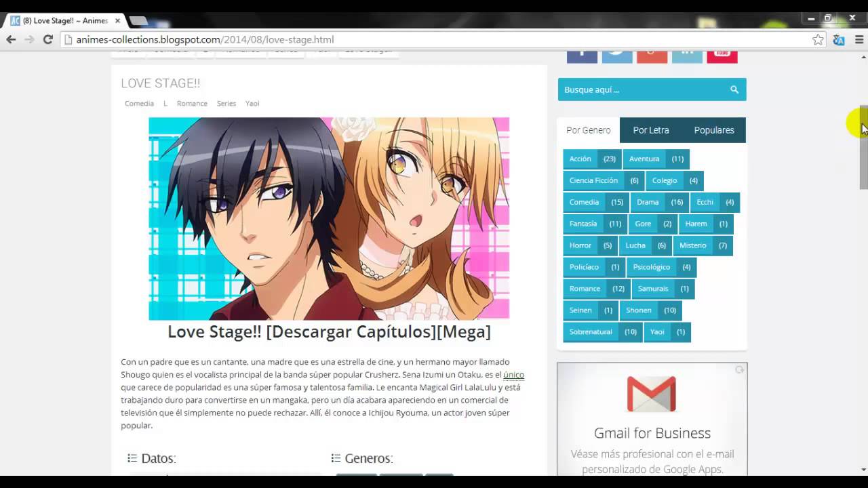Open a new browser tab
This screenshot has height=488, width=868.
pyautogui.click(x=138, y=21)
